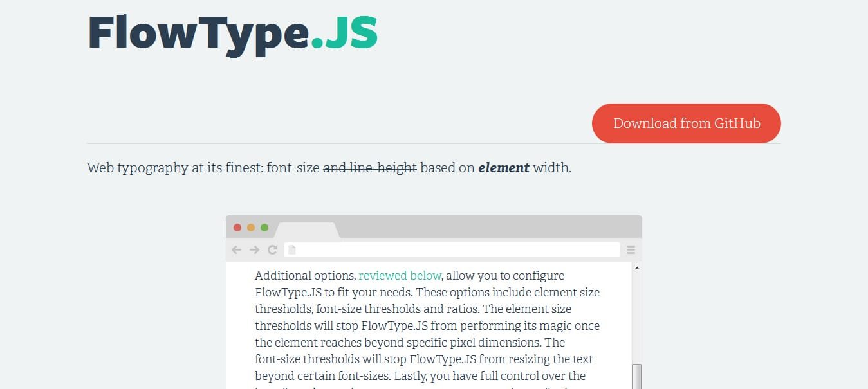Click the green maximize dot in mock browser

[264, 228]
